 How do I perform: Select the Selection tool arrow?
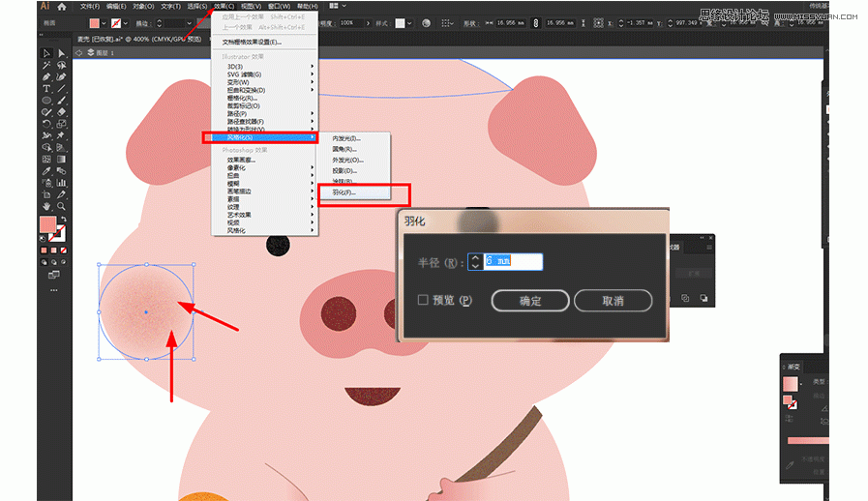(45, 53)
